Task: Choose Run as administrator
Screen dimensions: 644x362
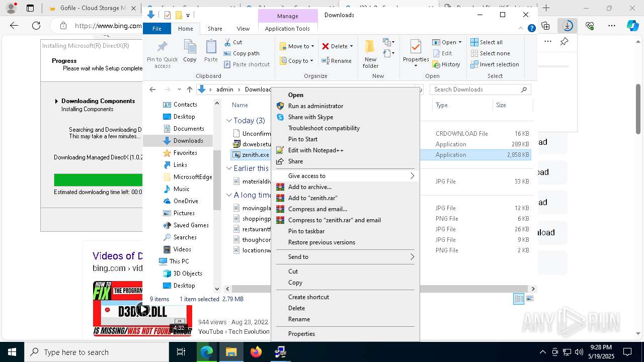Action: tap(315, 106)
